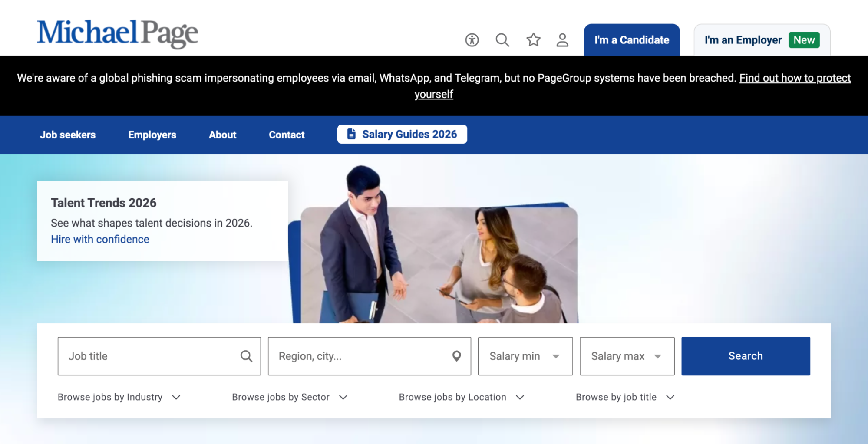Click the Job title input field
868x444 pixels.
159,356
